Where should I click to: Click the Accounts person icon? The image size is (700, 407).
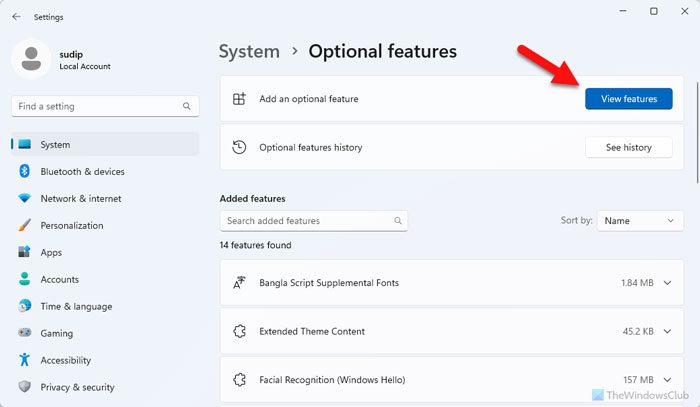[25, 279]
